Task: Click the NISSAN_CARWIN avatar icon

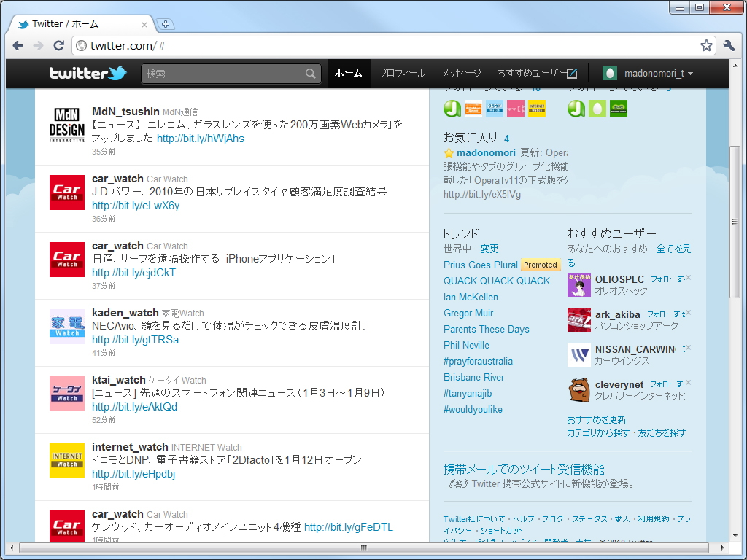Action: 578,355
